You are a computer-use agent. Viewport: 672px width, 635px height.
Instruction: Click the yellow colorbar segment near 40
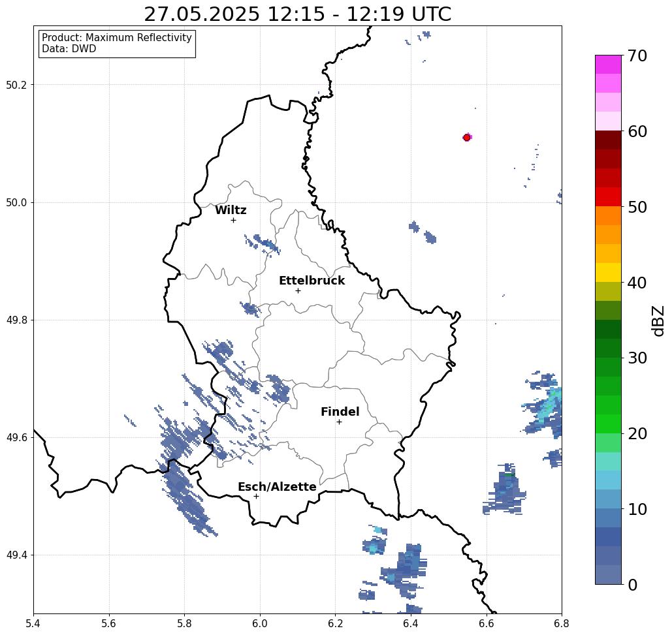click(x=608, y=272)
